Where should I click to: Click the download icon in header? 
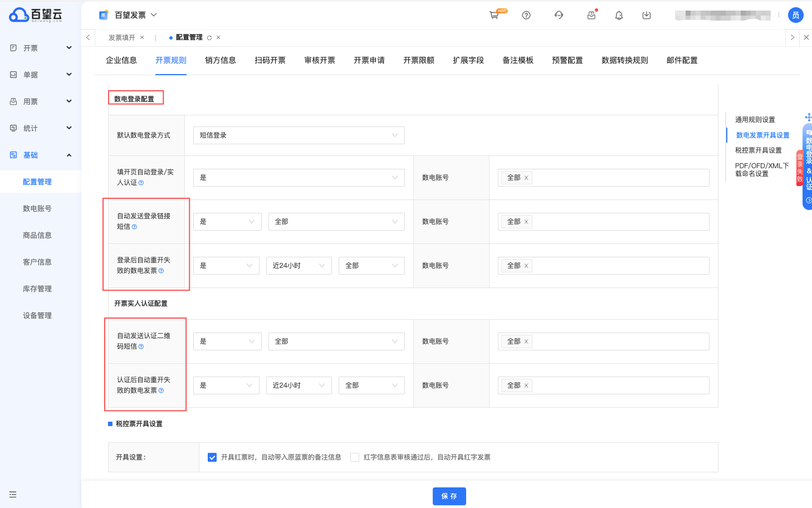click(x=646, y=15)
